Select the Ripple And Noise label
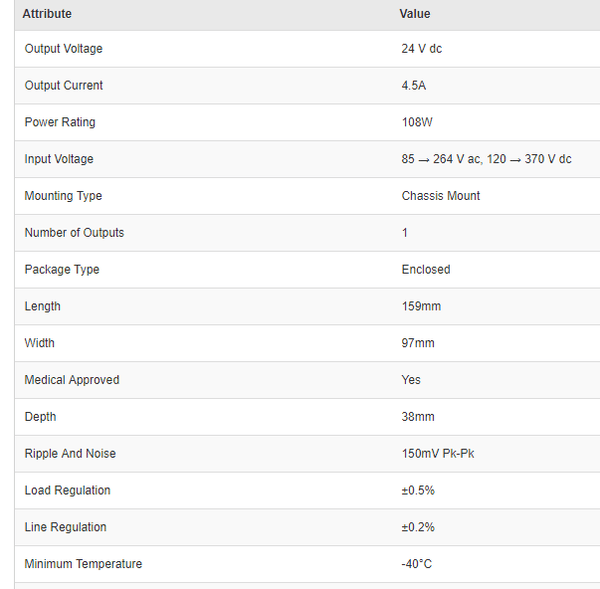The image size is (600, 589). [x=70, y=454]
